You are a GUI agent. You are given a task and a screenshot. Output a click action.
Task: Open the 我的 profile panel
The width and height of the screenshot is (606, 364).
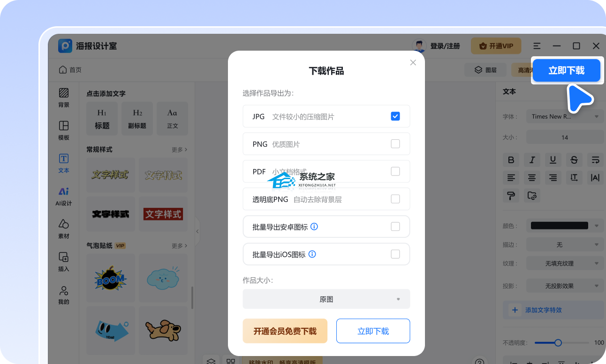pos(64,295)
